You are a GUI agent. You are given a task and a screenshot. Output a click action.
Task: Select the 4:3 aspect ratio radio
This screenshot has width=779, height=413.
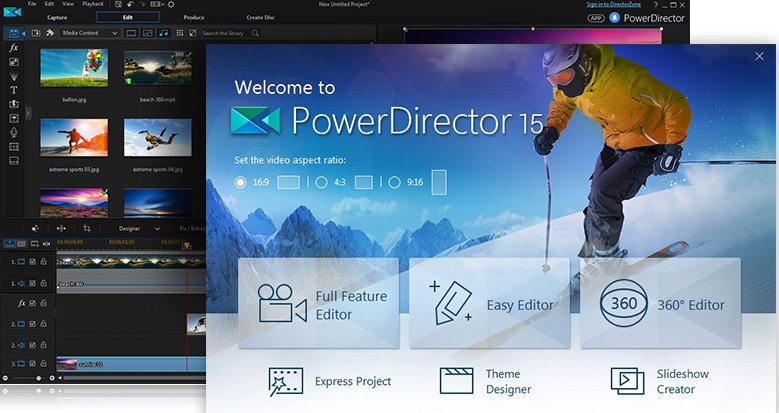point(321,182)
